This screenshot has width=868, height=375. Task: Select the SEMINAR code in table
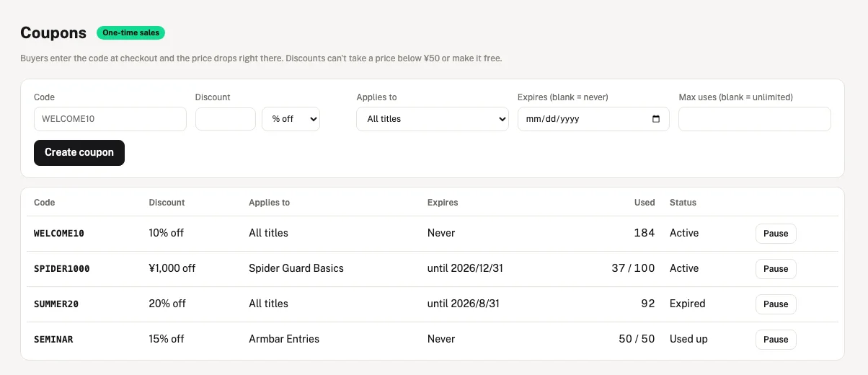[53, 340]
